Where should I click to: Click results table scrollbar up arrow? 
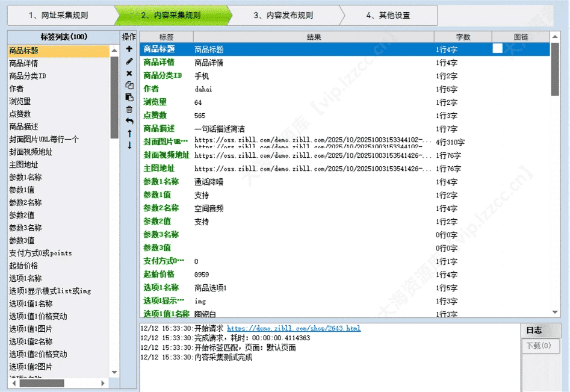tap(555, 36)
